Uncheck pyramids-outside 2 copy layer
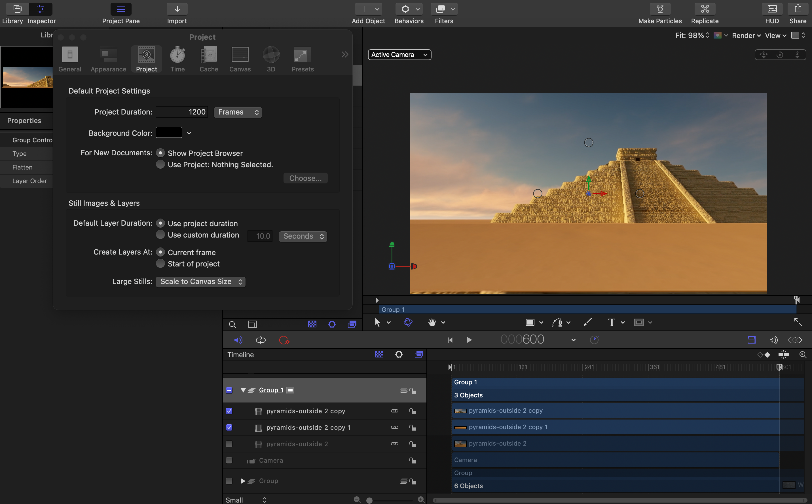Image resolution: width=812 pixels, height=504 pixels. click(x=229, y=411)
